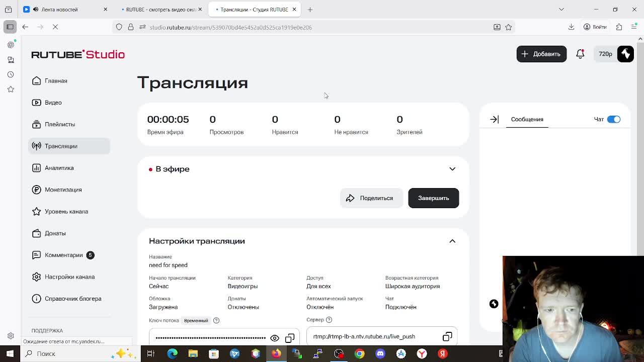The height and width of the screenshot is (362, 644).
Task: Go back in browser history
Action: click(25, 27)
